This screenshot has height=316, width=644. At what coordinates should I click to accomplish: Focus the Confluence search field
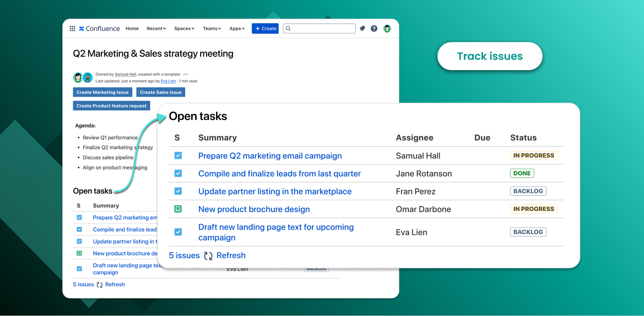[x=319, y=28]
